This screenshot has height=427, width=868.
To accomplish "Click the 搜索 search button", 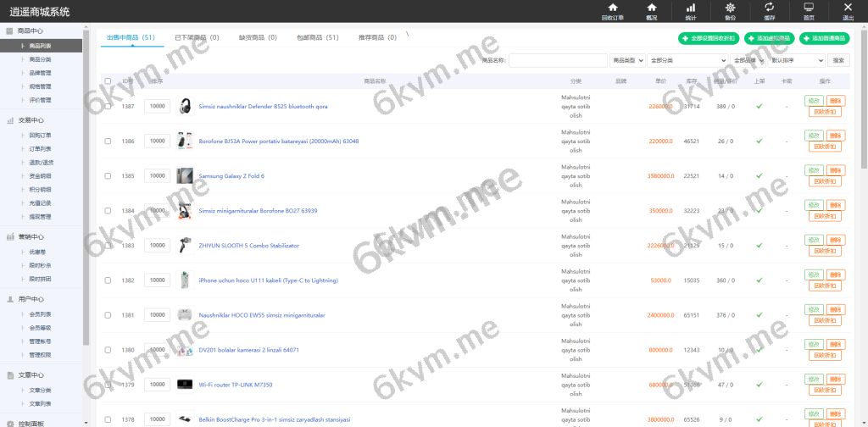I will 838,60.
